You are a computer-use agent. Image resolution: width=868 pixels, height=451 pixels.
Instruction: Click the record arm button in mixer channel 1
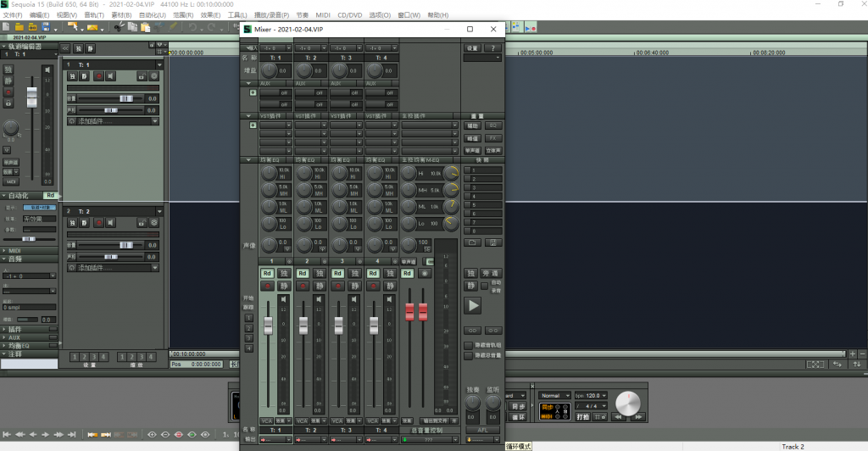(267, 286)
